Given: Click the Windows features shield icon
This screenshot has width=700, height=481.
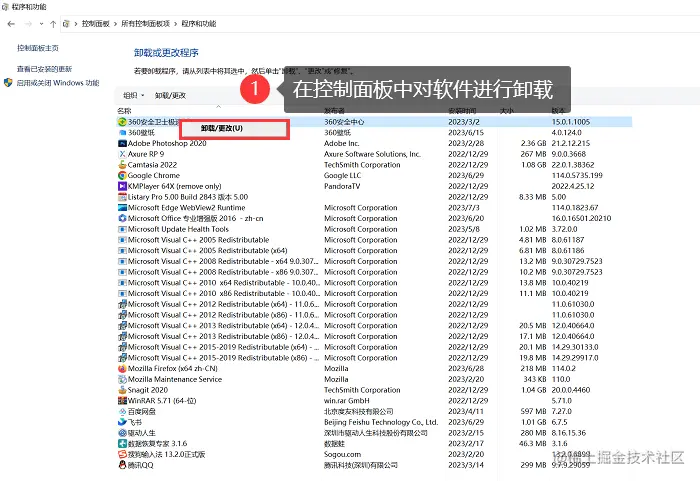Looking at the screenshot, I should (x=8, y=83).
